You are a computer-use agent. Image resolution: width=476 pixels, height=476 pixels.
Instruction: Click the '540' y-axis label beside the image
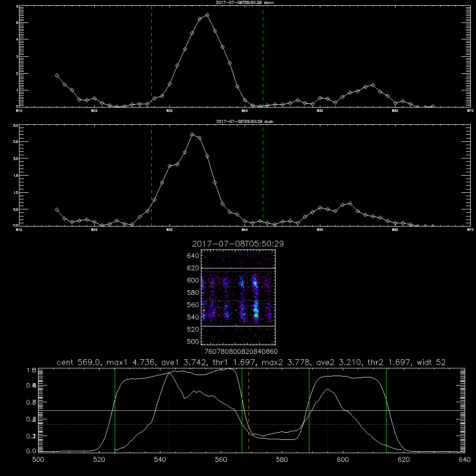pyautogui.click(x=193, y=317)
